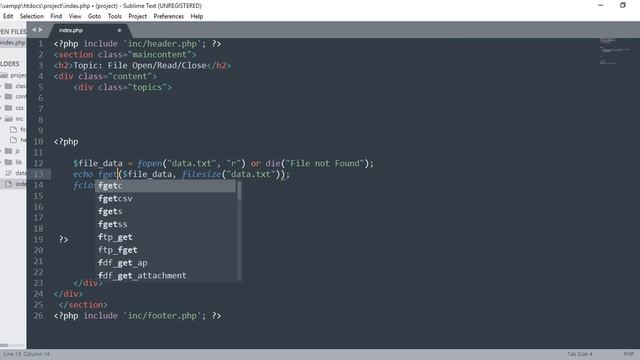Image resolution: width=640 pixels, height=360 pixels.
Task: Expand the css folder arrow
Action: click(1, 108)
